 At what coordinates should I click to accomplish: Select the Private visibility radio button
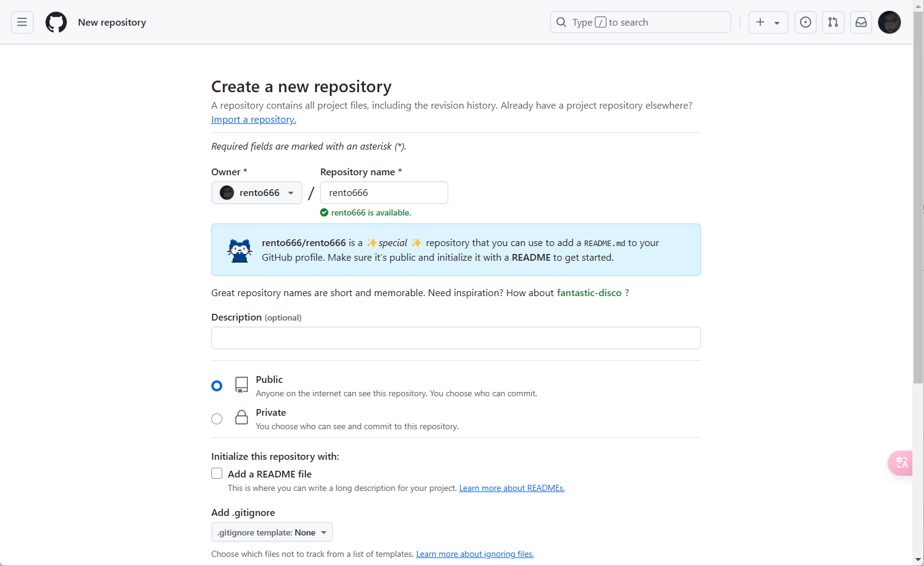point(217,419)
